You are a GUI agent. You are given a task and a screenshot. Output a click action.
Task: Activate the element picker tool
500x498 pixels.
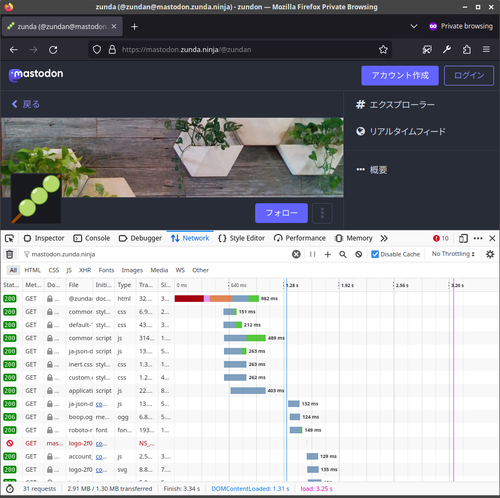click(x=9, y=238)
